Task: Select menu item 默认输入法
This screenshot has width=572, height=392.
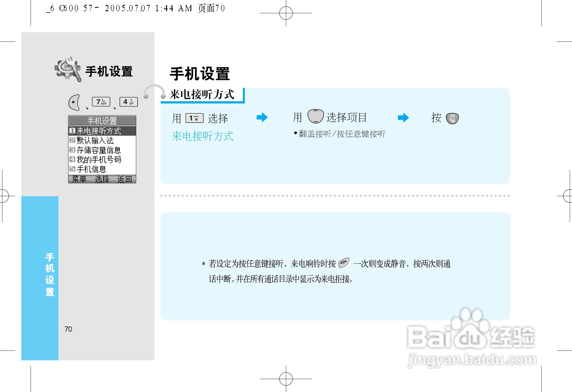Action: click(x=95, y=141)
